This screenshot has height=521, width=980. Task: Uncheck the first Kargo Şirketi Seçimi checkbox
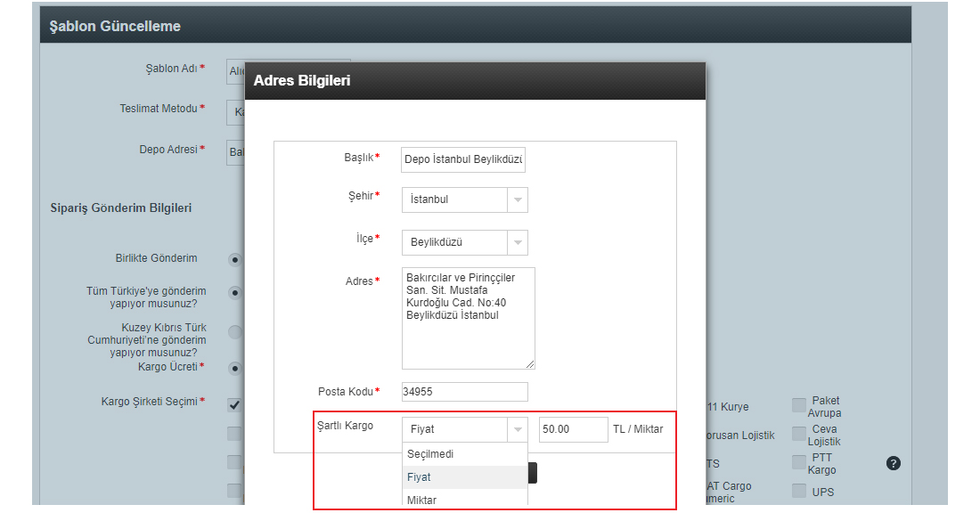tap(234, 405)
